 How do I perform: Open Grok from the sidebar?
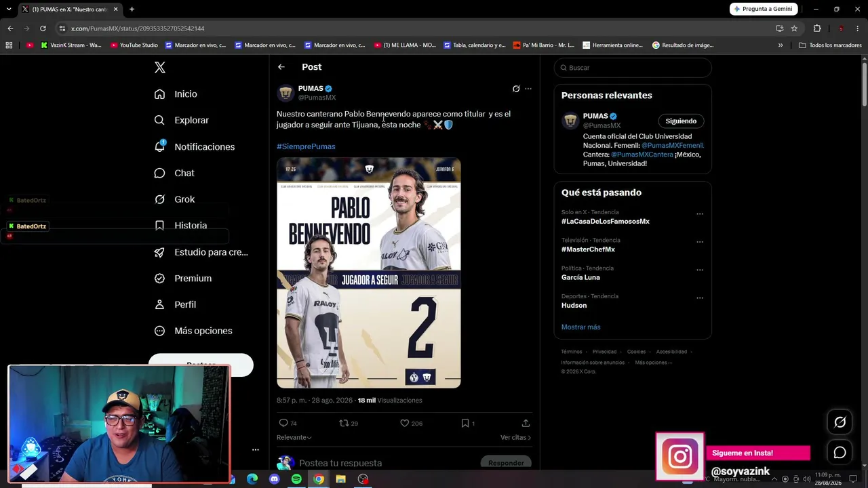pyautogui.click(x=174, y=199)
